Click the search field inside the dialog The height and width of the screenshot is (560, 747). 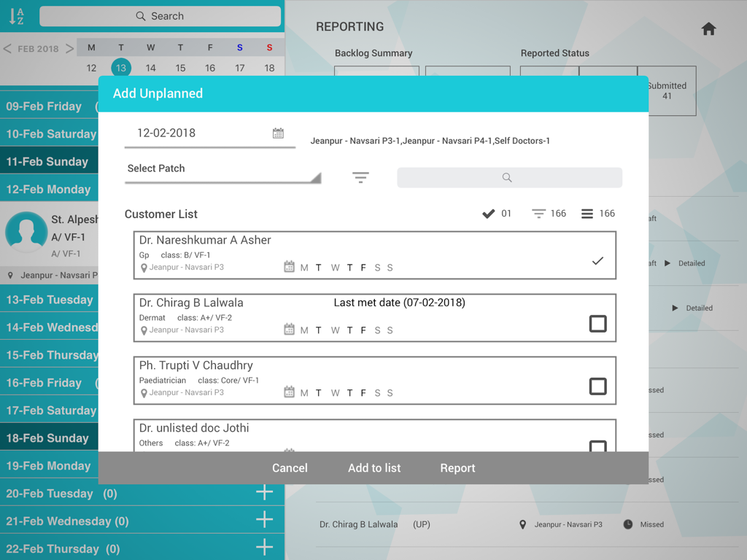[x=509, y=177]
